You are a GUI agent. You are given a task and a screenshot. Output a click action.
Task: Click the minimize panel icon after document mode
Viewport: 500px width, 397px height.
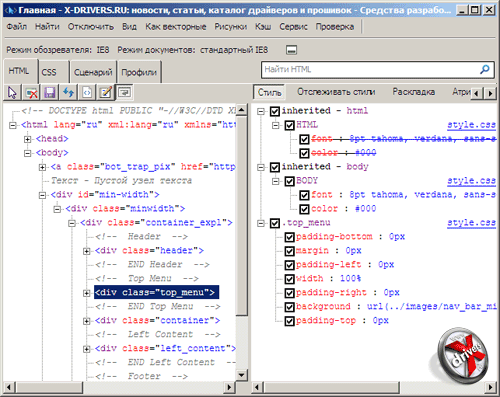click(x=291, y=50)
